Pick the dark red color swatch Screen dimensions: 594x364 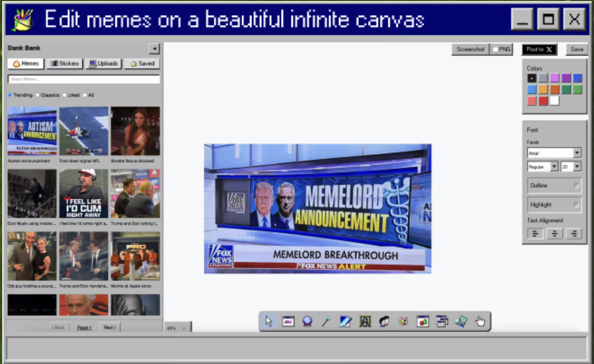click(x=543, y=101)
